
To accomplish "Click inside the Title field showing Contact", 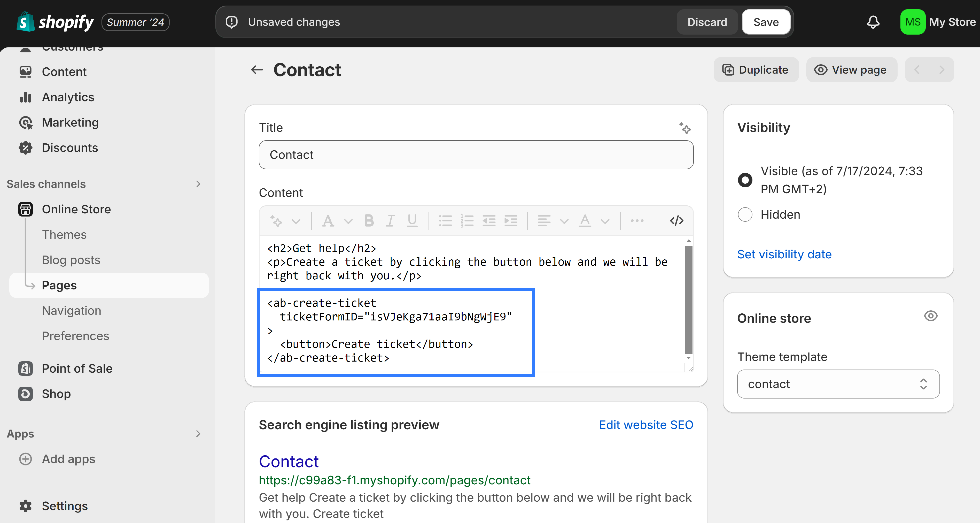I will (x=475, y=155).
